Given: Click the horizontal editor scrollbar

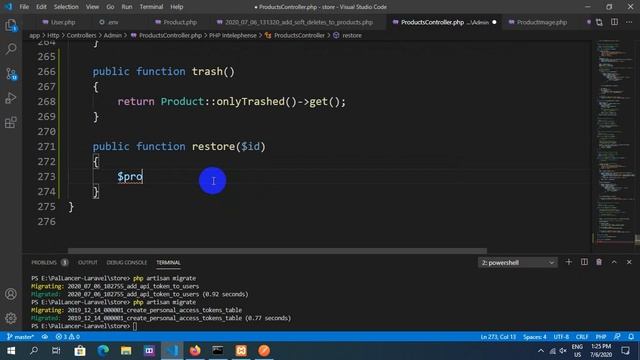Looking at the screenshot, I should [x=277, y=251].
